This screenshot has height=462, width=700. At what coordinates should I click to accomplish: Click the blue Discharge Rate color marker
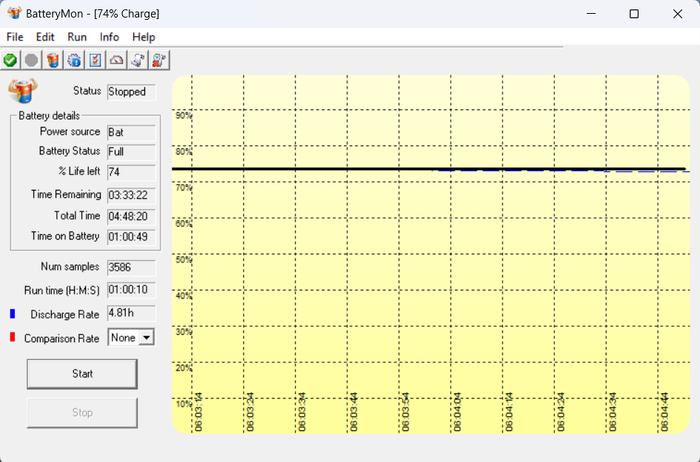(12, 314)
